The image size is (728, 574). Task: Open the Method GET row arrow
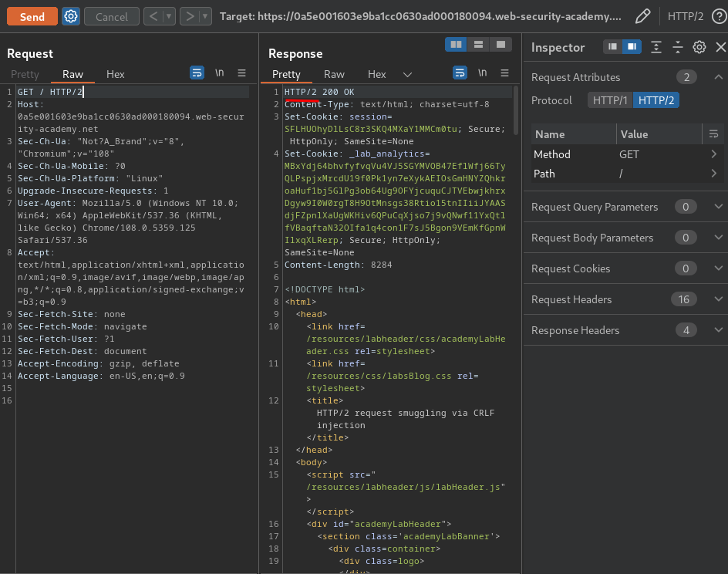(x=714, y=154)
